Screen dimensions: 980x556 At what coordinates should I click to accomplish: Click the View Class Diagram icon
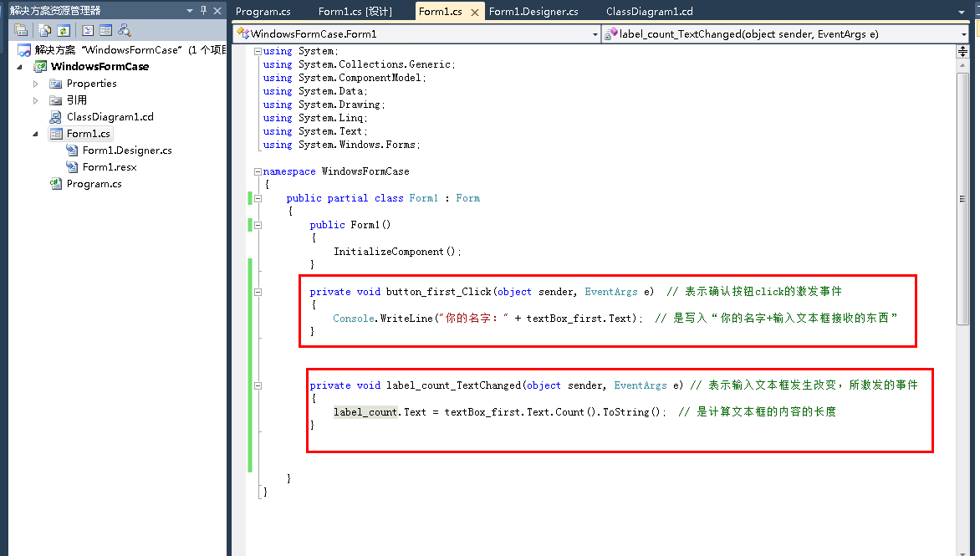point(125,31)
